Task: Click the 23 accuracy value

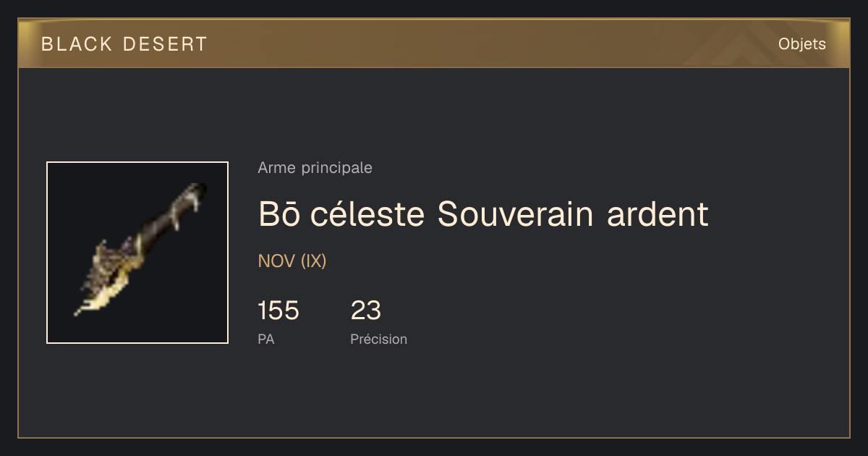Action: 366,311
